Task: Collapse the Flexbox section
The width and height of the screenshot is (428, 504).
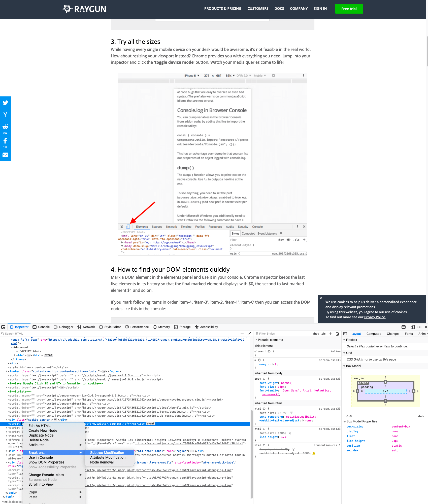Action: 344,340
